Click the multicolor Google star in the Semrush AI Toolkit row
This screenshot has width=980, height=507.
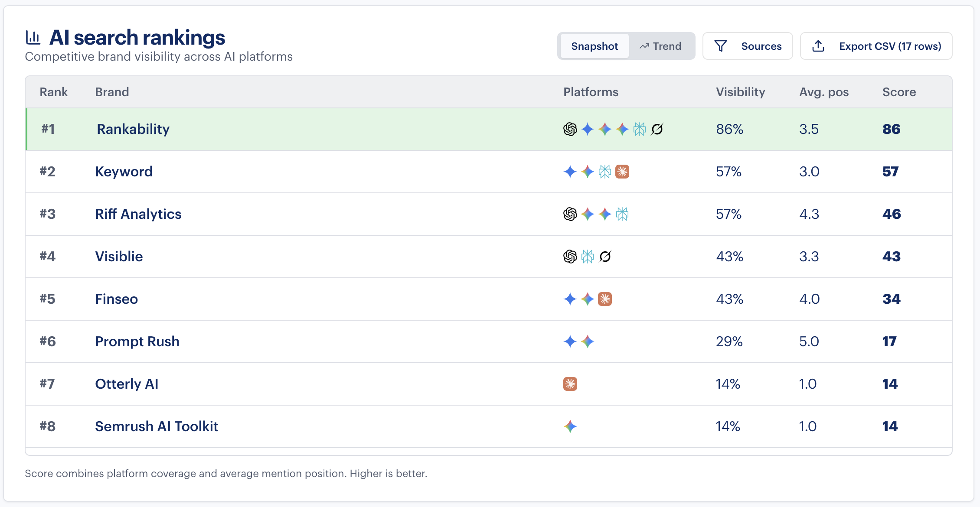pyautogui.click(x=570, y=426)
